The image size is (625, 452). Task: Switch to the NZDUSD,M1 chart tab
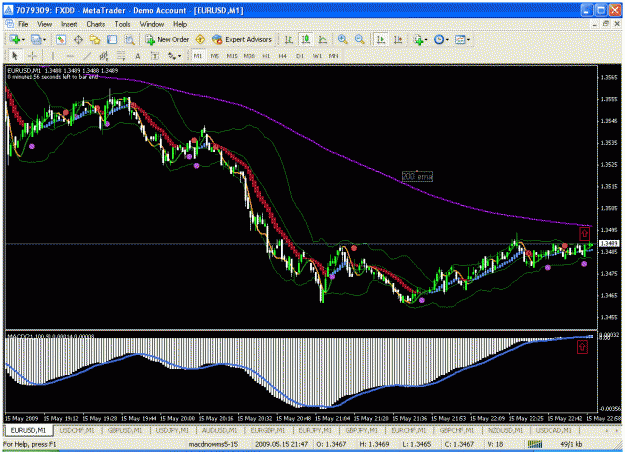pos(505,430)
